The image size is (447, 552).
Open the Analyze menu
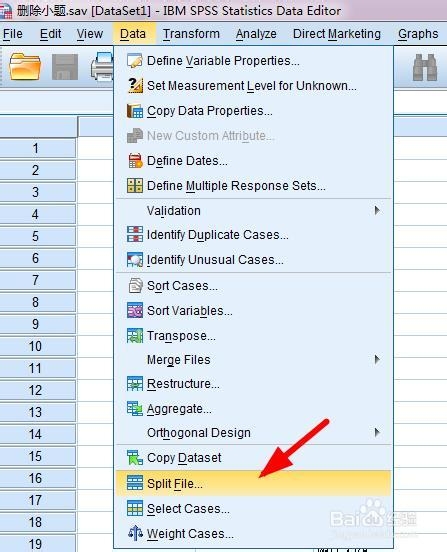tap(256, 34)
